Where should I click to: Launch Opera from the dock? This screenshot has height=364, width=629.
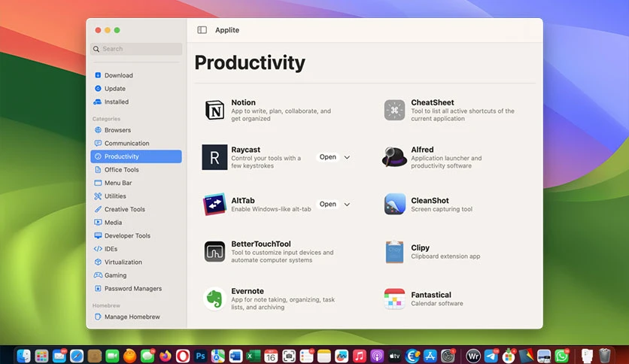(183, 356)
